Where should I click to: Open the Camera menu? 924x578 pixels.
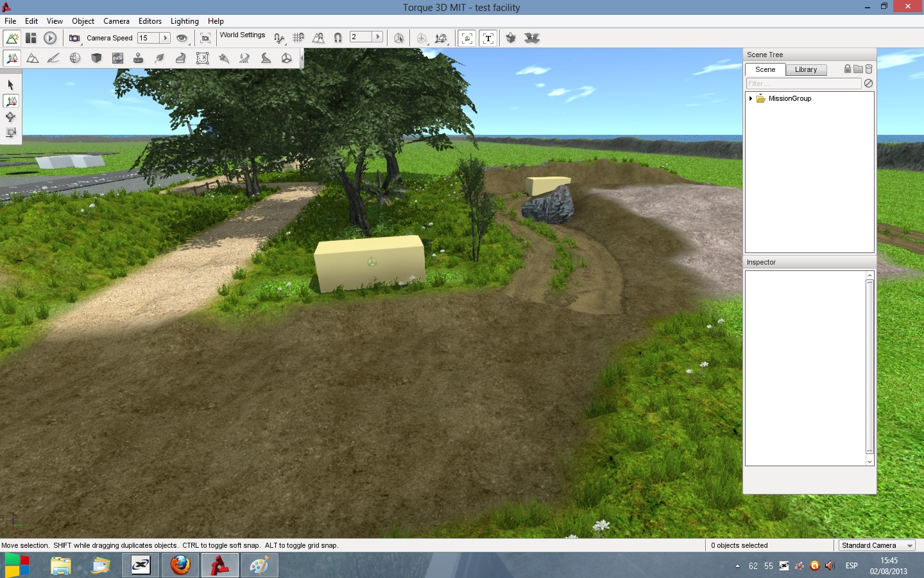coord(116,21)
